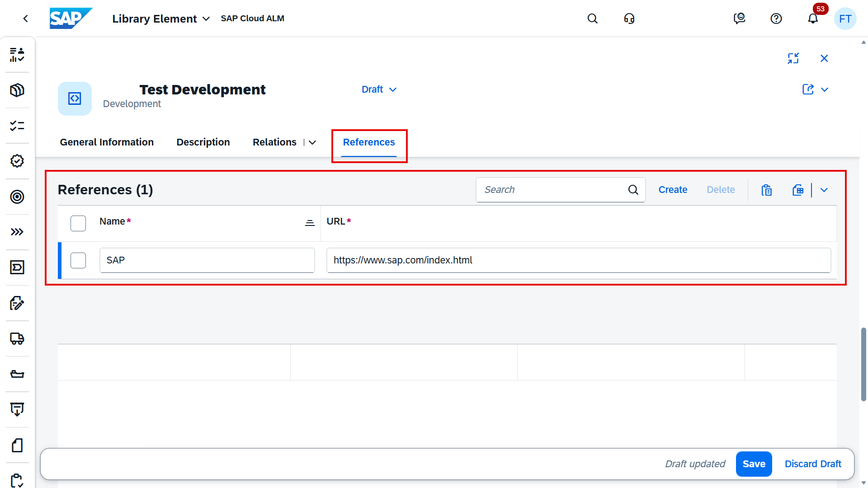Toggle the select-all checkbox in the header
The width and height of the screenshot is (868, 488).
pyautogui.click(x=78, y=223)
